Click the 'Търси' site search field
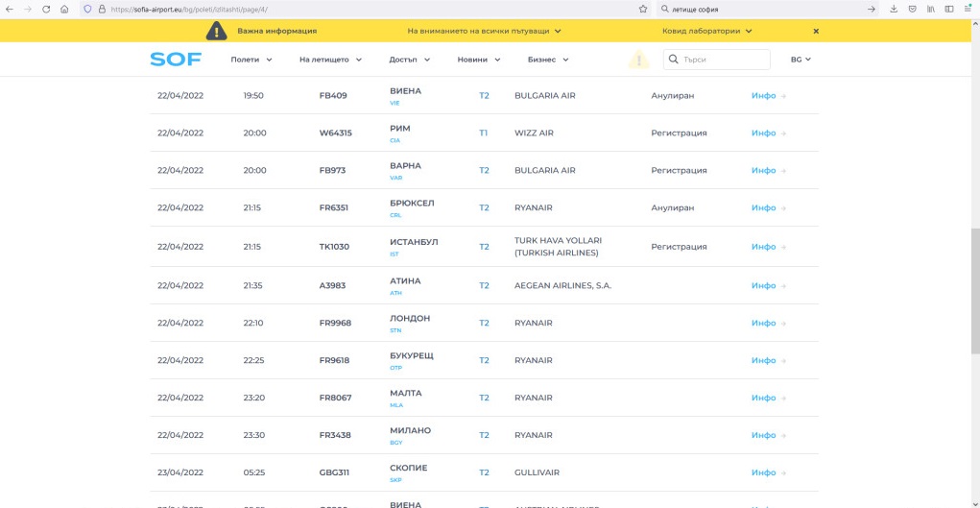Screen dimensions: 980x508 tap(716, 60)
